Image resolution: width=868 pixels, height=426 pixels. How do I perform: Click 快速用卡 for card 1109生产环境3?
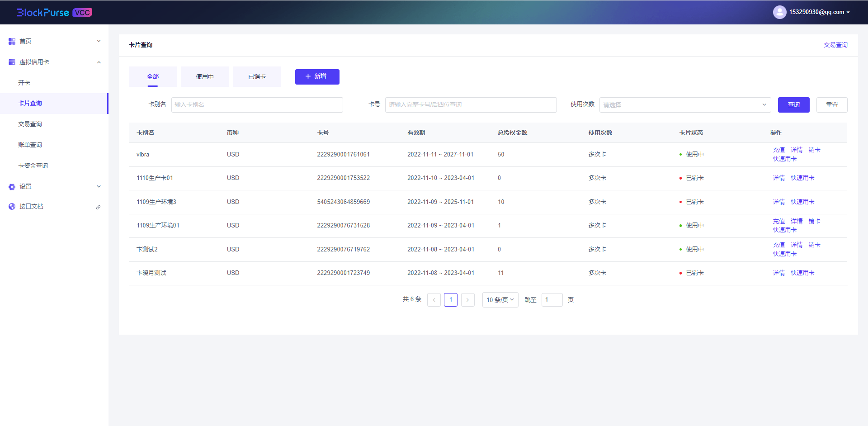pos(802,202)
